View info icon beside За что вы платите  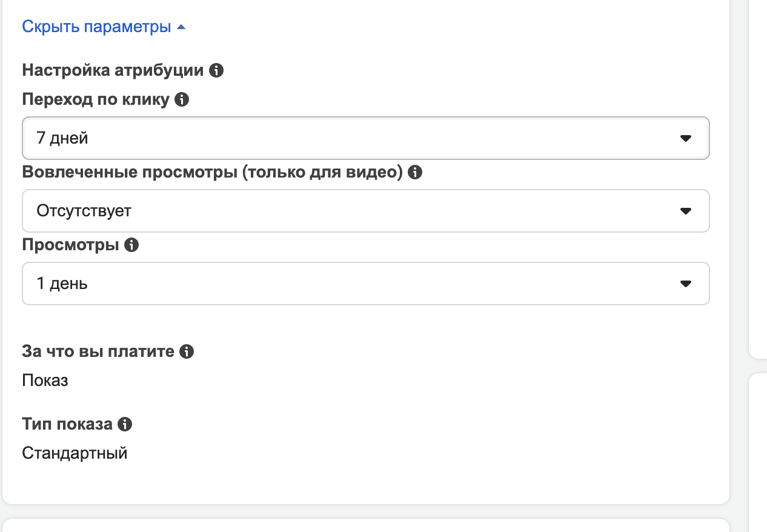tap(187, 351)
